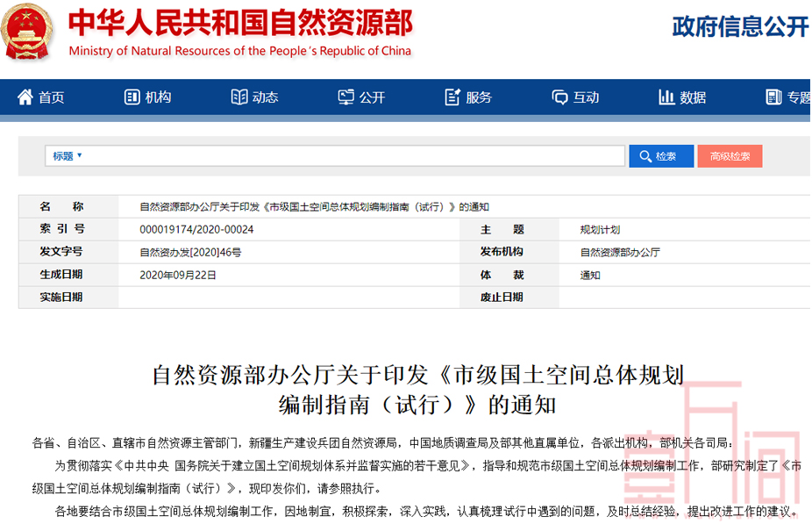The height and width of the screenshot is (524, 812).
Task: Open the 互动 menu item
Action: click(587, 97)
